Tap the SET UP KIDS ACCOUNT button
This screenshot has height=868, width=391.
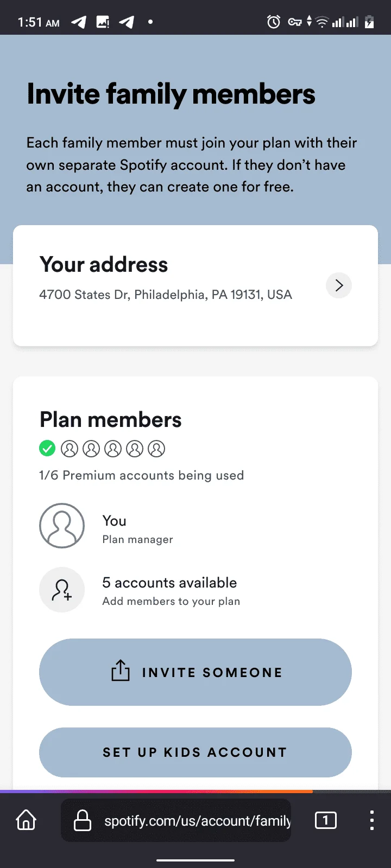tap(195, 752)
